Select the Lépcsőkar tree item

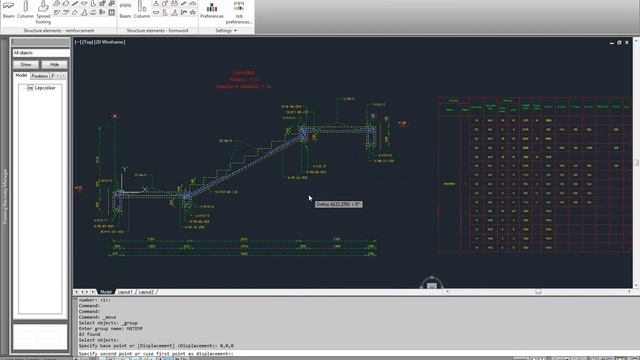click(45, 88)
